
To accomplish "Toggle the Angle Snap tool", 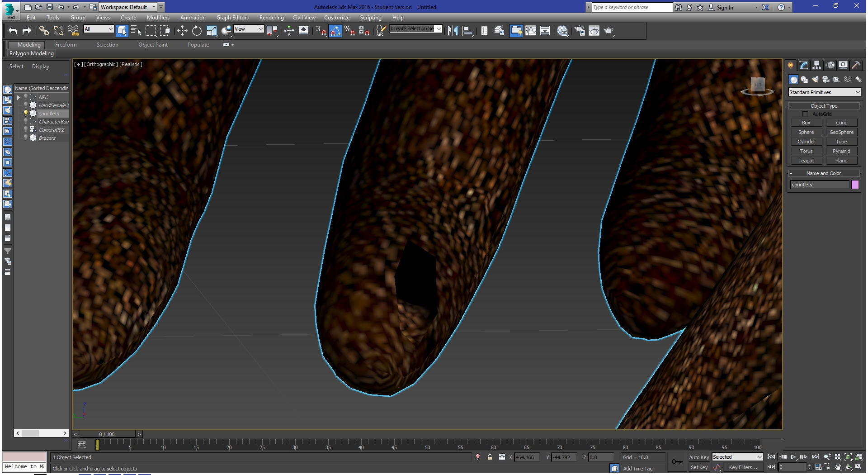I will click(x=335, y=31).
